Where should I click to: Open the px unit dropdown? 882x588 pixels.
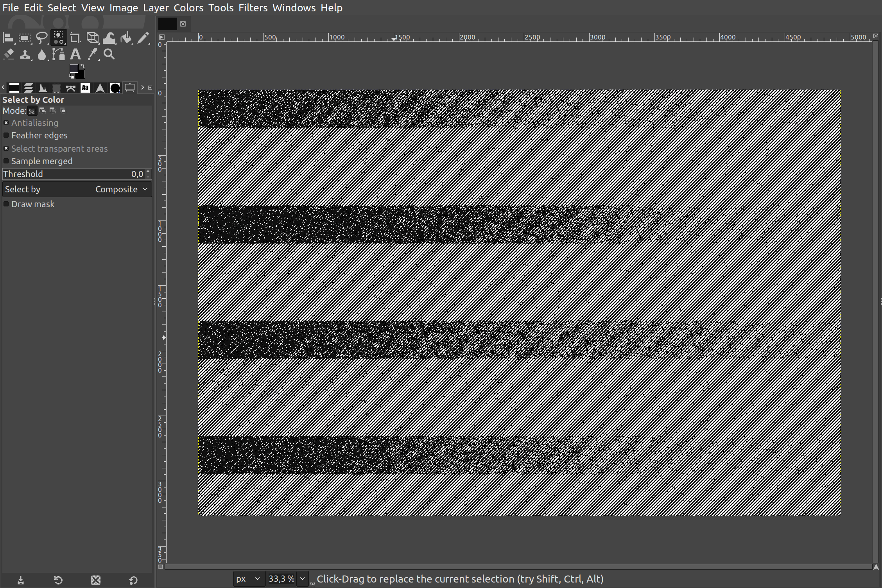point(248,579)
